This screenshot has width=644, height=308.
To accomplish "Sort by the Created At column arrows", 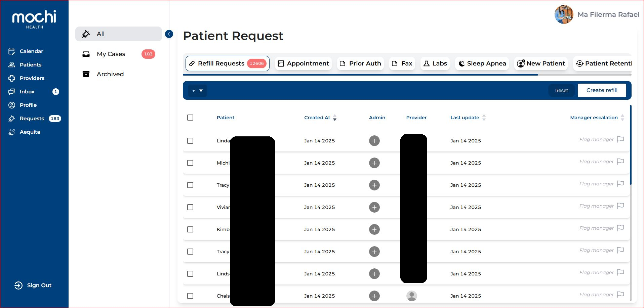I will (x=335, y=118).
